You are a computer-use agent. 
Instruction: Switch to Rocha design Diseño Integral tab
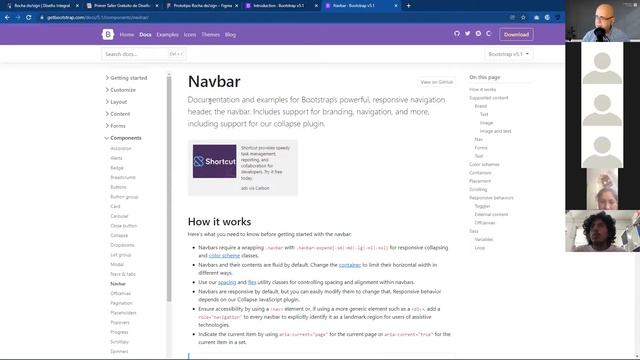point(42,6)
